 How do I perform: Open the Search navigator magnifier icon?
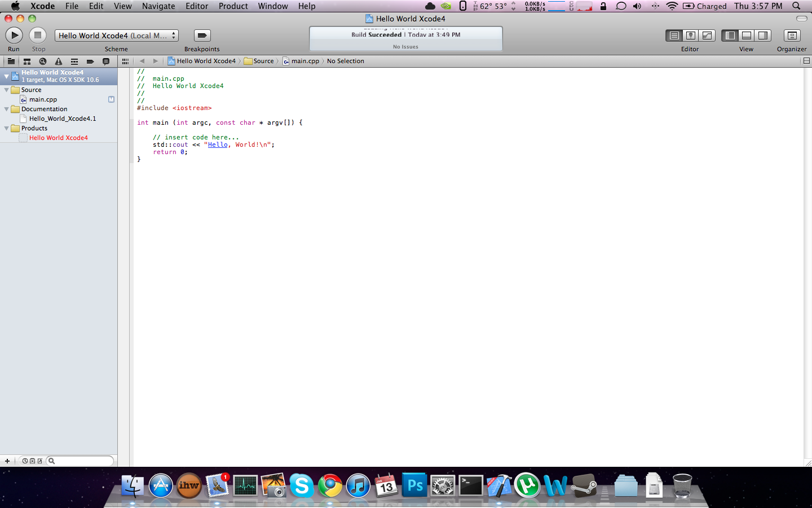[x=42, y=61]
